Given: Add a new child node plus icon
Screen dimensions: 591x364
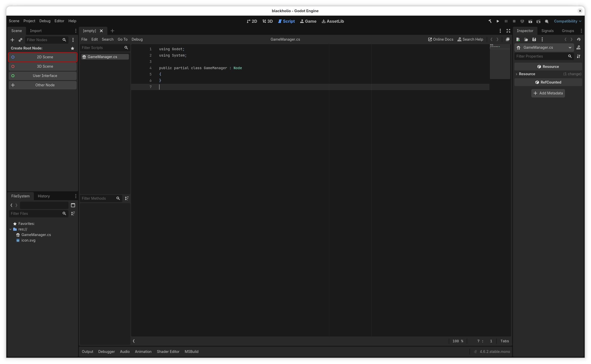Looking at the screenshot, I should [12, 40].
